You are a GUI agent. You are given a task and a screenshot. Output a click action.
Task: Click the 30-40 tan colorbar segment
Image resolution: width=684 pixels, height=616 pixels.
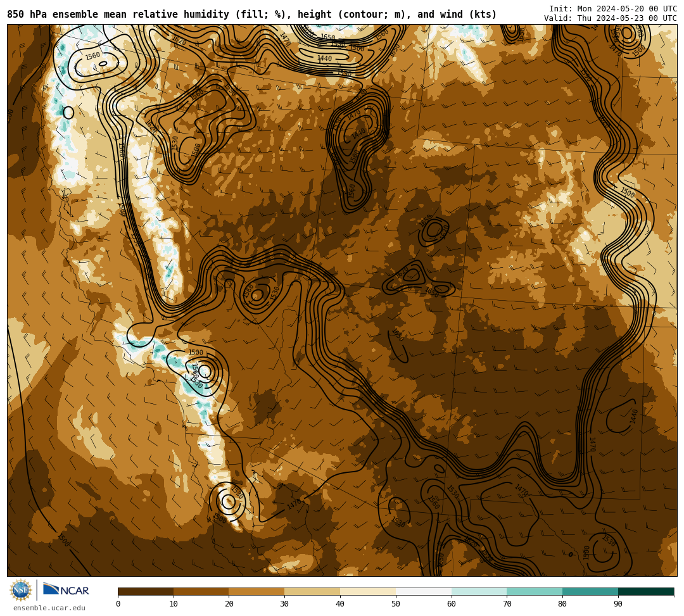[x=312, y=591]
